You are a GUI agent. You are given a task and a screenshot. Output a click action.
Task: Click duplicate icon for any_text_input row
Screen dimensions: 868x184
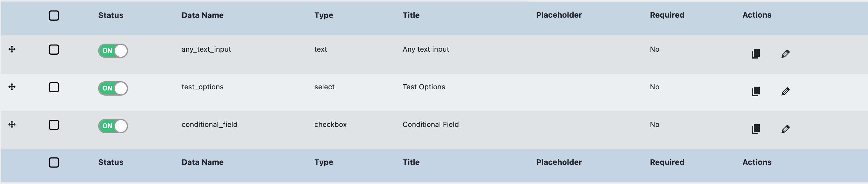click(756, 54)
